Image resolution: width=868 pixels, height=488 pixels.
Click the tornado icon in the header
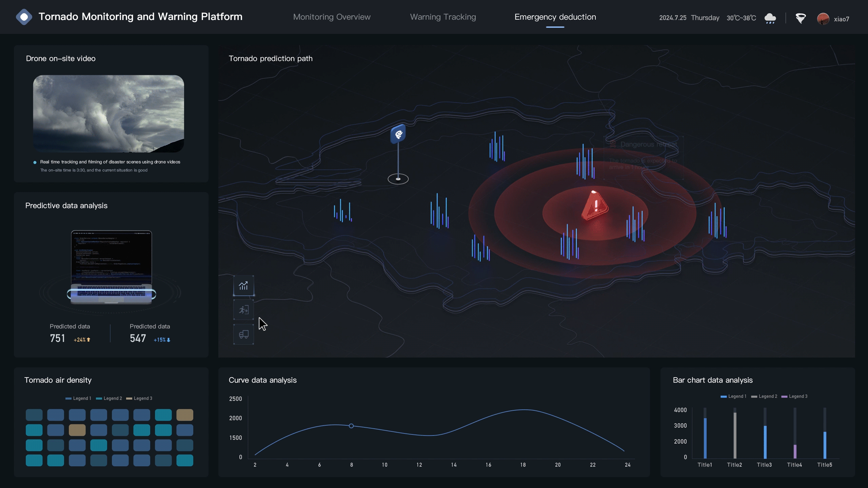pyautogui.click(x=801, y=18)
